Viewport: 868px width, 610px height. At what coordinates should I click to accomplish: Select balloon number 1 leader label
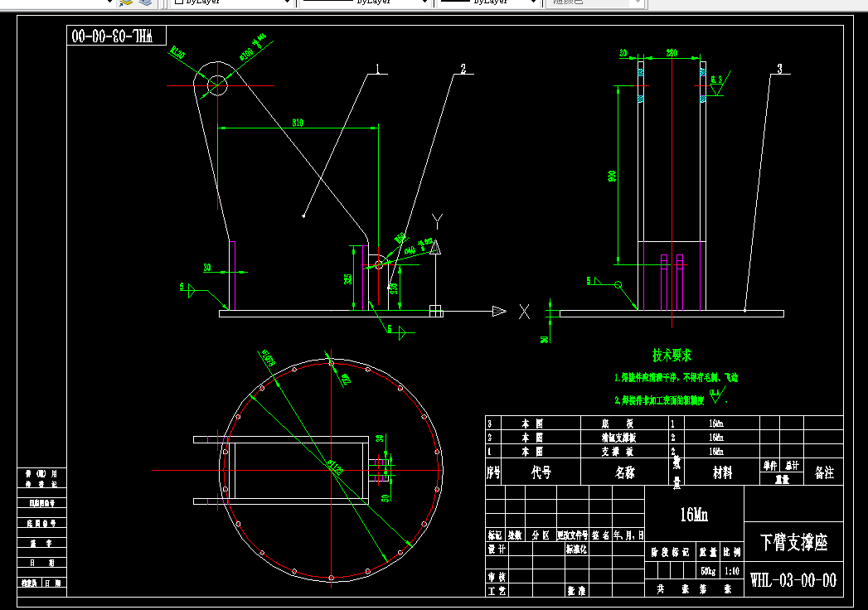click(x=378, y=69)
